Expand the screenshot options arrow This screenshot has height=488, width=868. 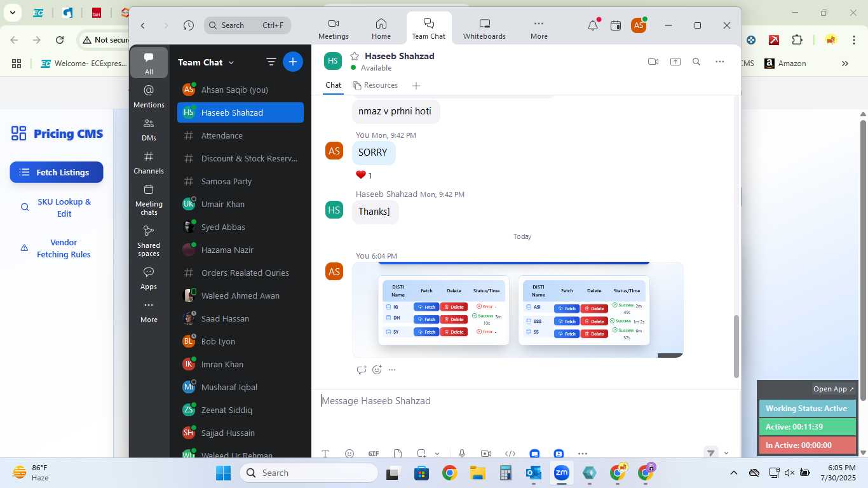tap(437, 454)
